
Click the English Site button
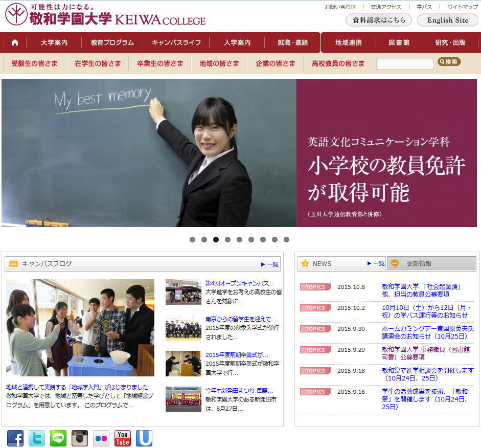447,20
